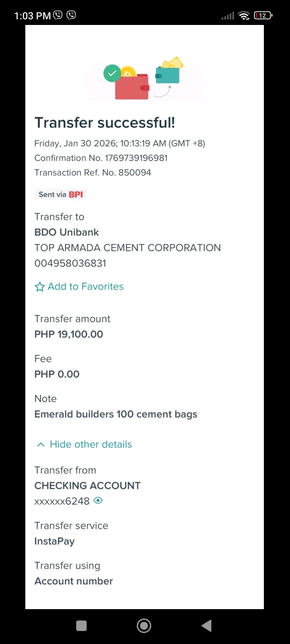Tap the Hide other details text

tap(91, 445)
